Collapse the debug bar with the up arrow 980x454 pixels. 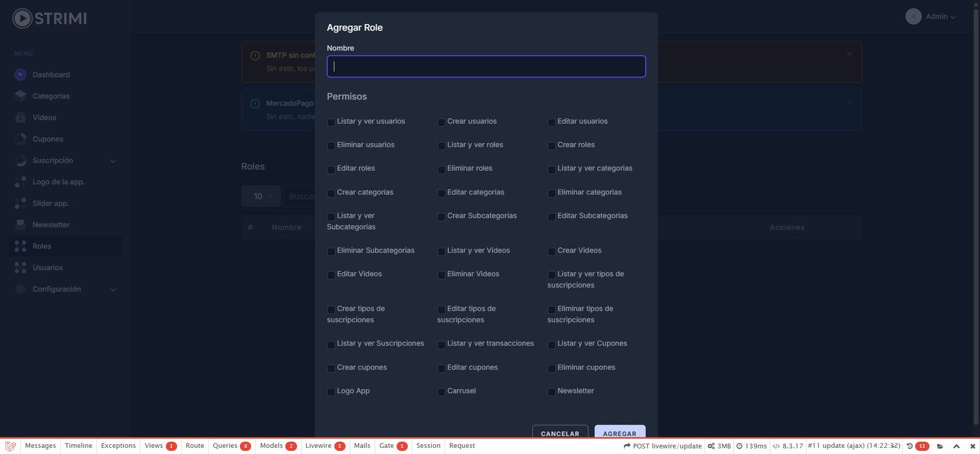click(956, 446)
